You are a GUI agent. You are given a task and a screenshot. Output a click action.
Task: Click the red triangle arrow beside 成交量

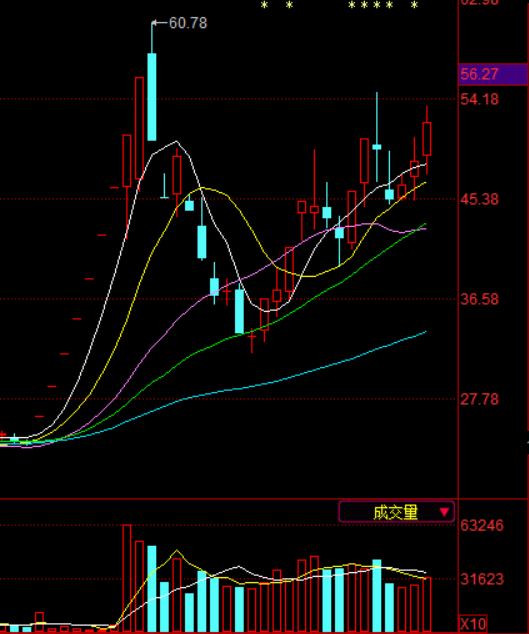click(444, 512)
